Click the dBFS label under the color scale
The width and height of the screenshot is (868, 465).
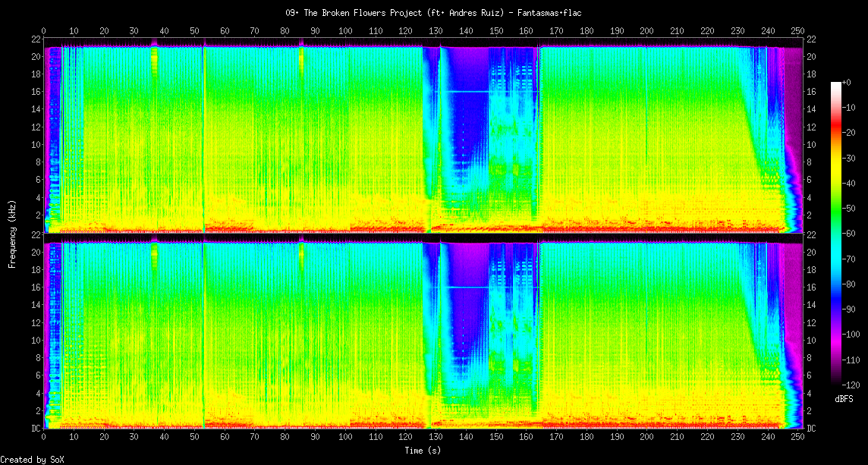pos(845,398)
